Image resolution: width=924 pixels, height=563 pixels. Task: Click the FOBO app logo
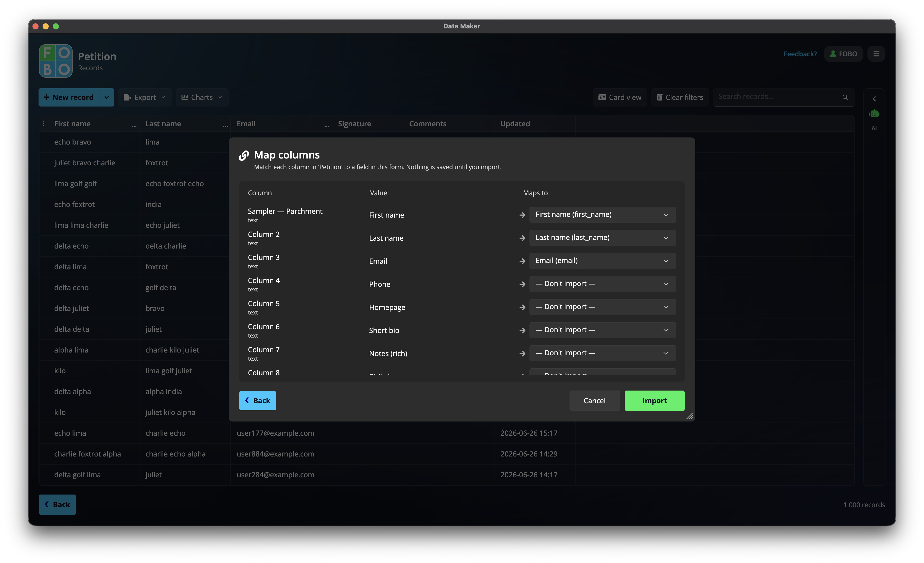tap(56, 61)
